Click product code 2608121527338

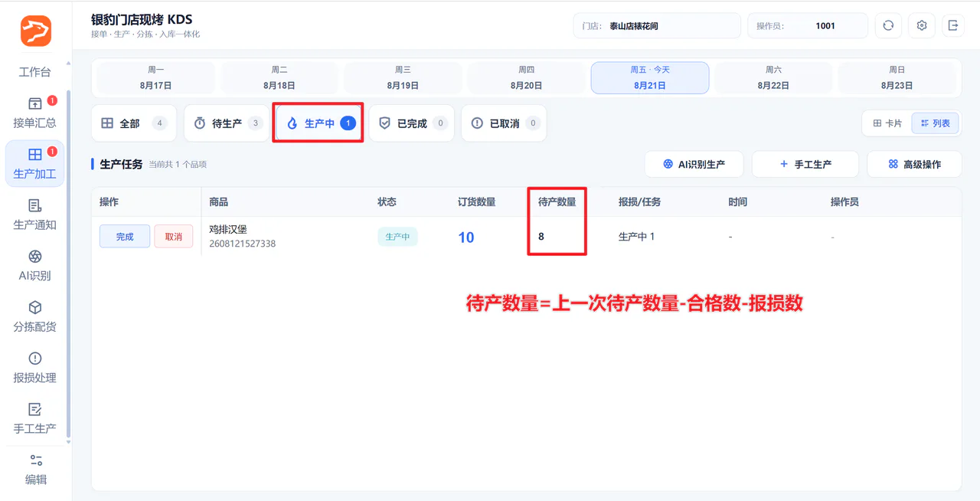tap(243, 244)
